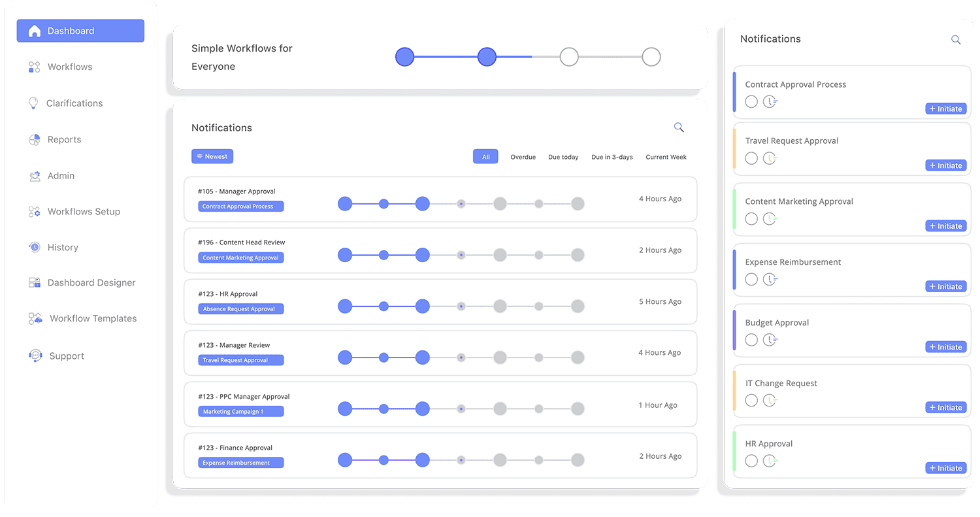This screenshot has height=517, width=980.
Task: Click the IT Change Request card title
Action: 781,384
